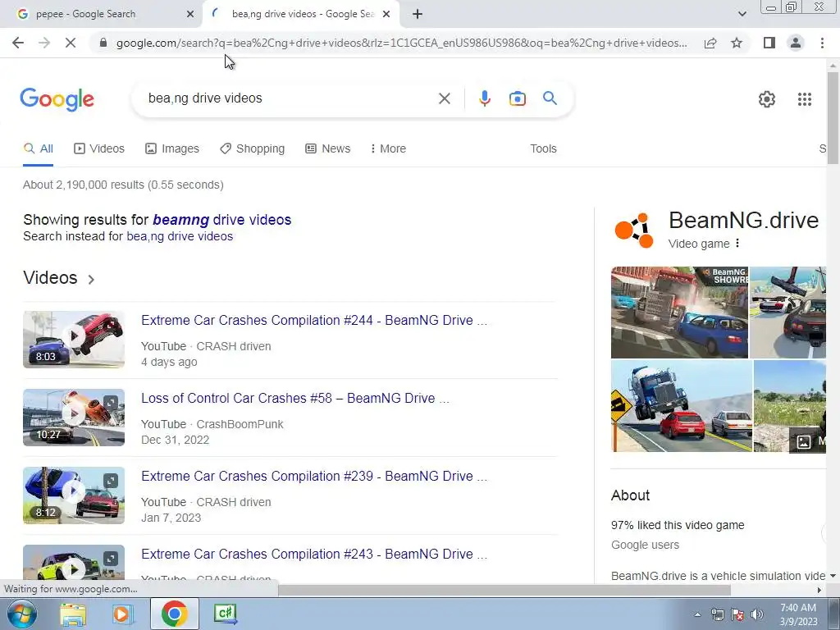Open Google quick settings gear

click(x=767, y=99)
